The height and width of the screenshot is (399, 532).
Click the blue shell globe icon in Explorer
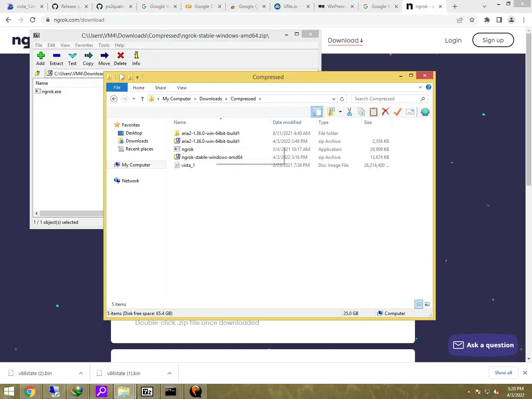pos(425,112)
